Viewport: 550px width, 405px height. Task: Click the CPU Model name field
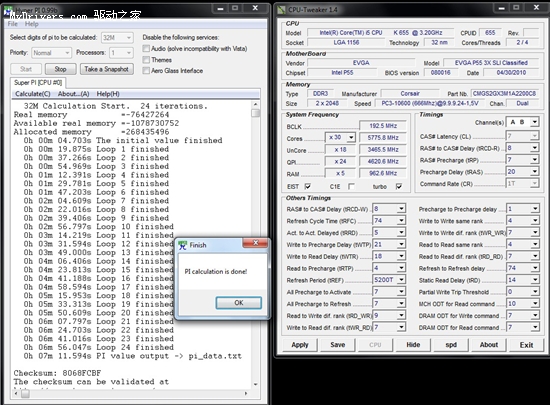point(381,33)
